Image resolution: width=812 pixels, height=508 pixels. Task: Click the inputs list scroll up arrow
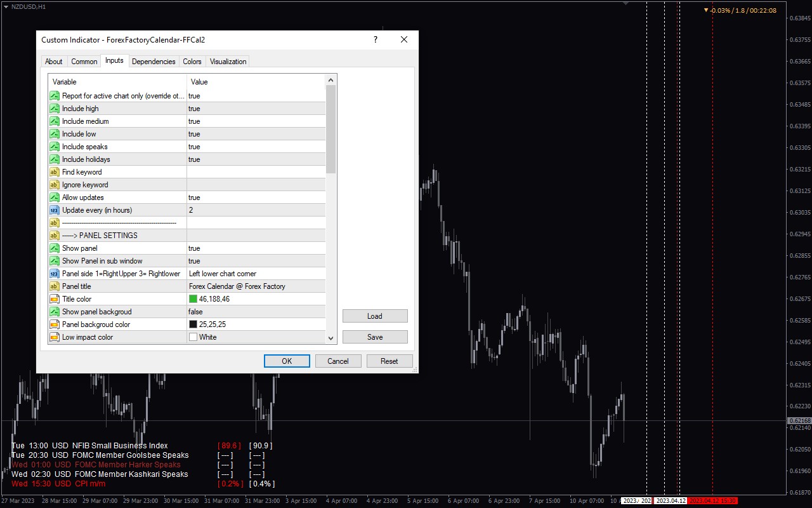click(331, 80)
